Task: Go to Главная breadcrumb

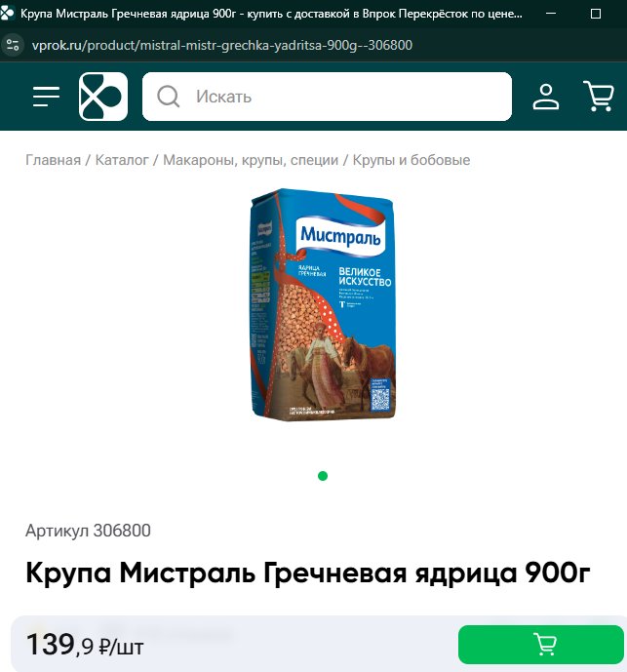Action: pyautogui.click(x=53, y=160)
